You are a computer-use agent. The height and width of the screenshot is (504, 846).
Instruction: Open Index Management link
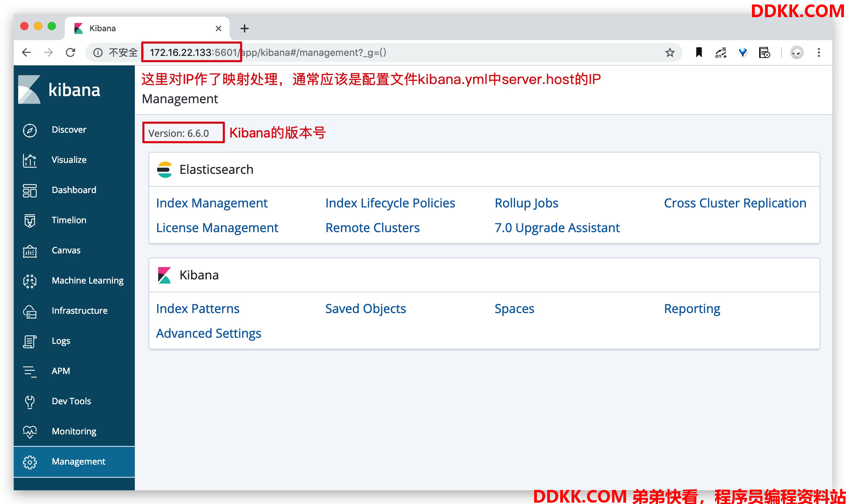pyautogui.click(x=212, y=203)
